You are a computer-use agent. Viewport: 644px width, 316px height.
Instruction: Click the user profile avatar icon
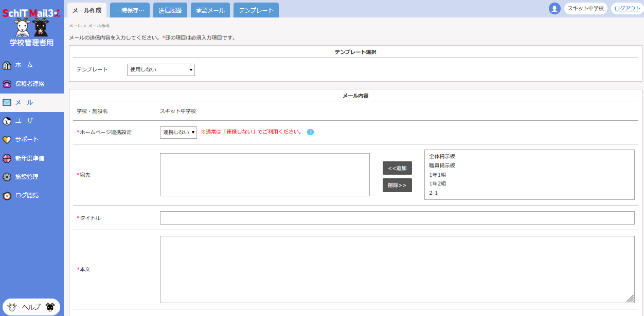[x=554, y=9]
